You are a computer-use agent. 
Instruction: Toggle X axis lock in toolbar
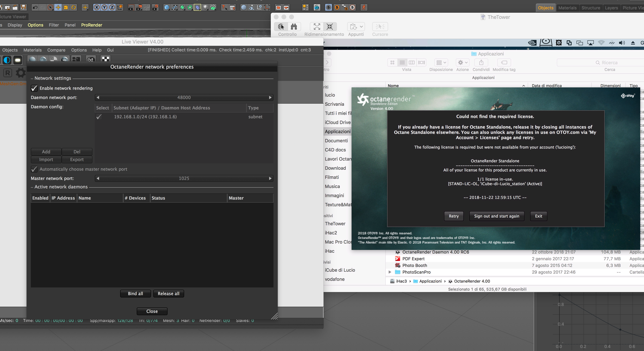(96, 7)
